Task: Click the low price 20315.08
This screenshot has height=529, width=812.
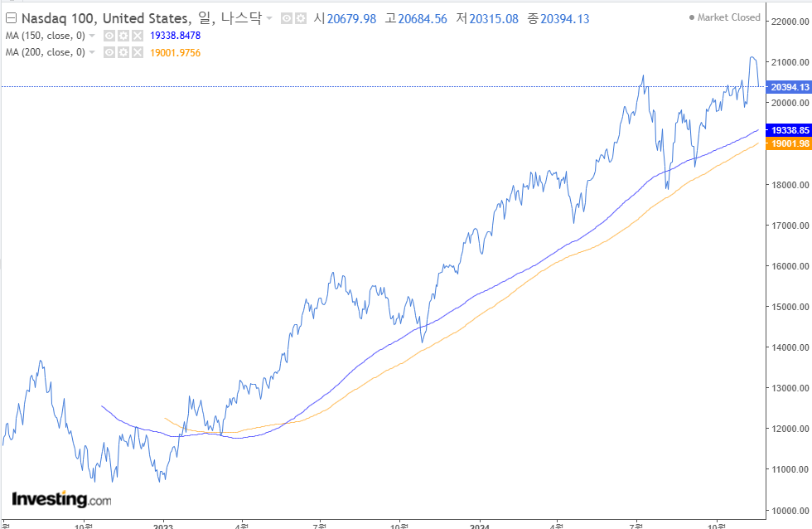Action: click(494, 19)
